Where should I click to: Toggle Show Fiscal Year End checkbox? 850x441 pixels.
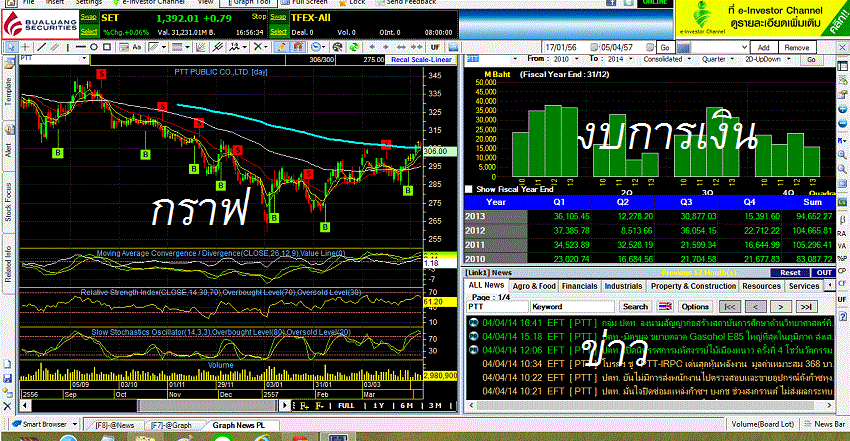click(469, 189)
